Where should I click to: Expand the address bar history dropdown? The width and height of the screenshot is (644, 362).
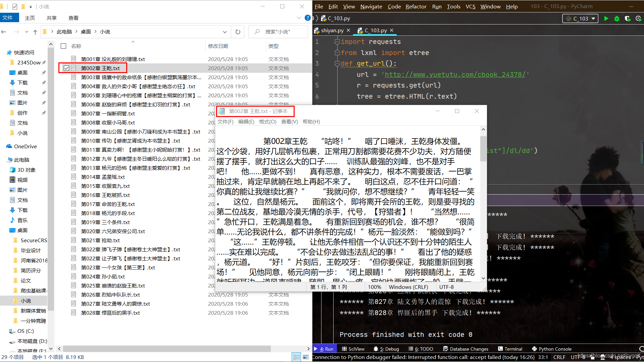(x=225, y=32)
